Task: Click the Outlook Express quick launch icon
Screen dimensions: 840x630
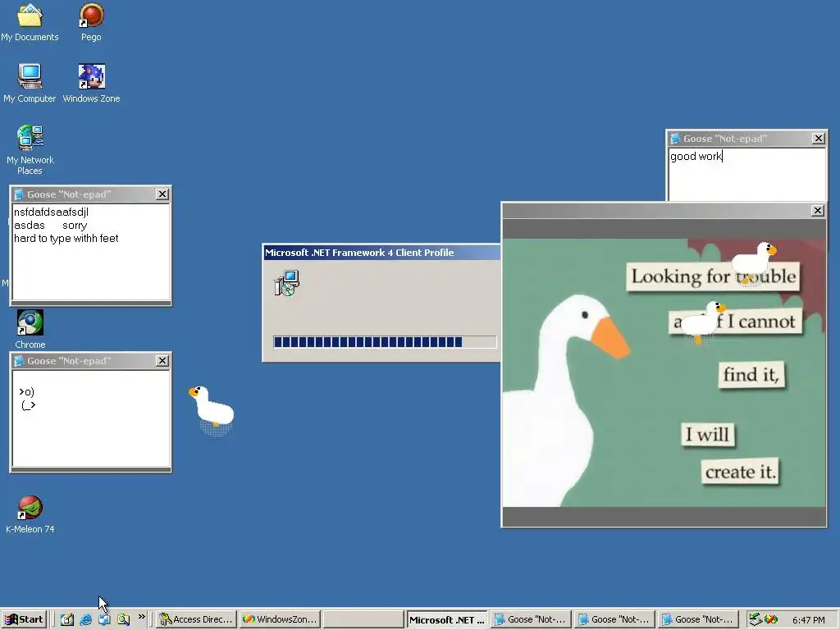Action: coord(104,619)
